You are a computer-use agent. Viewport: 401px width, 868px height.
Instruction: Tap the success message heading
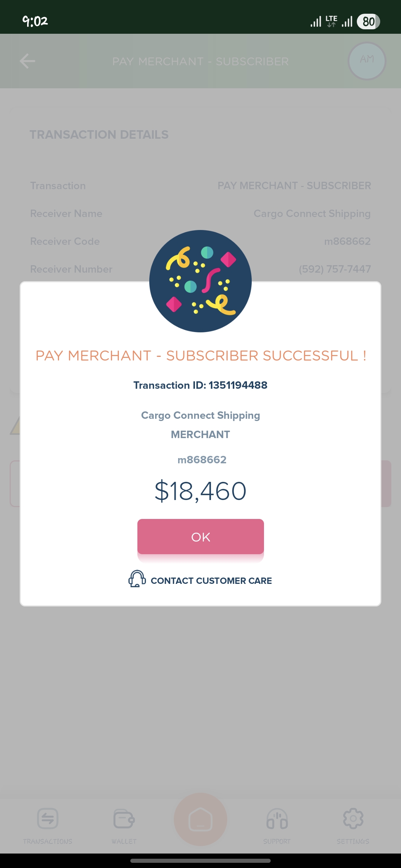200,356
